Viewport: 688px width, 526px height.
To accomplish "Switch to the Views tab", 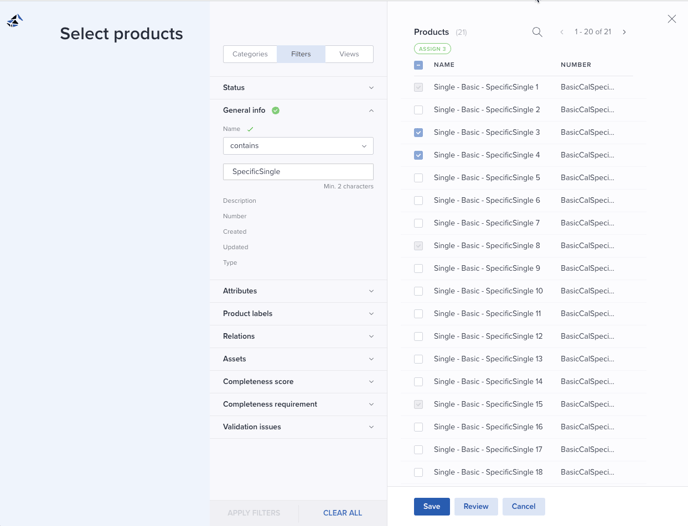I will [x=349, y=54].
